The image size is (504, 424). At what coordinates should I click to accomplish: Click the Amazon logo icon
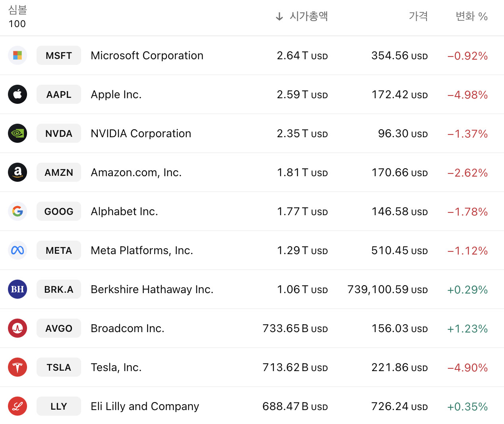coord(17,172)
